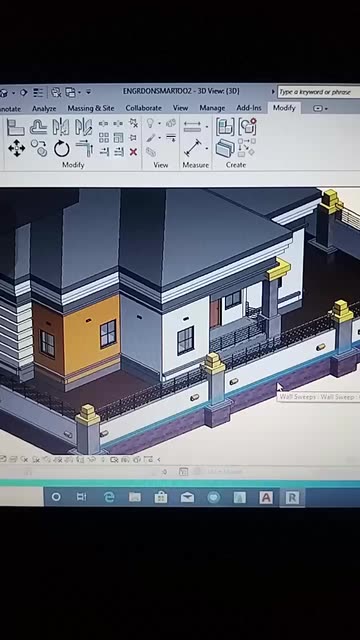The image size is (360, 640).
Task: Open Task View from taskbar
Action: (82, 497)
